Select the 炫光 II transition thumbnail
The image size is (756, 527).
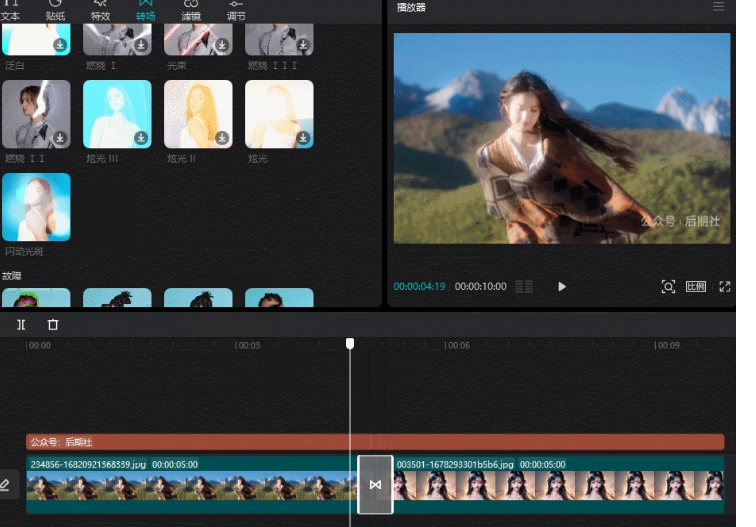point(198,114)
